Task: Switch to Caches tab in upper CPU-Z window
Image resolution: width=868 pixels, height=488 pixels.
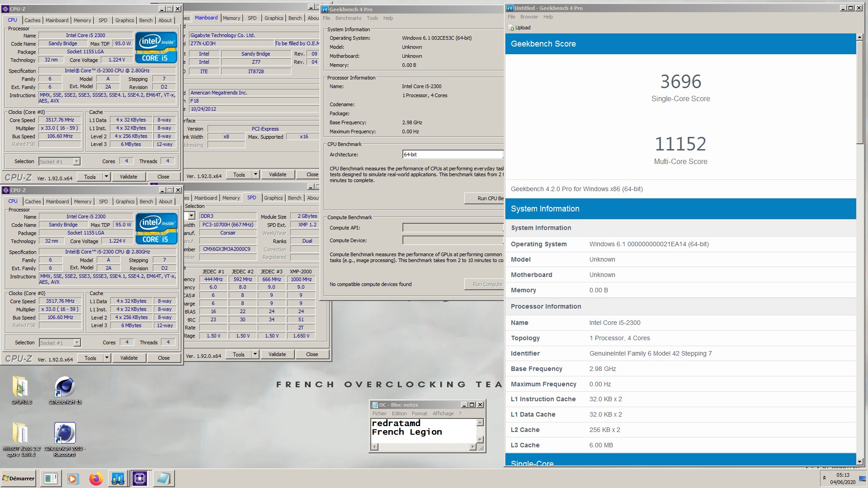Action: pyautogui.click(x=33, y=20)
